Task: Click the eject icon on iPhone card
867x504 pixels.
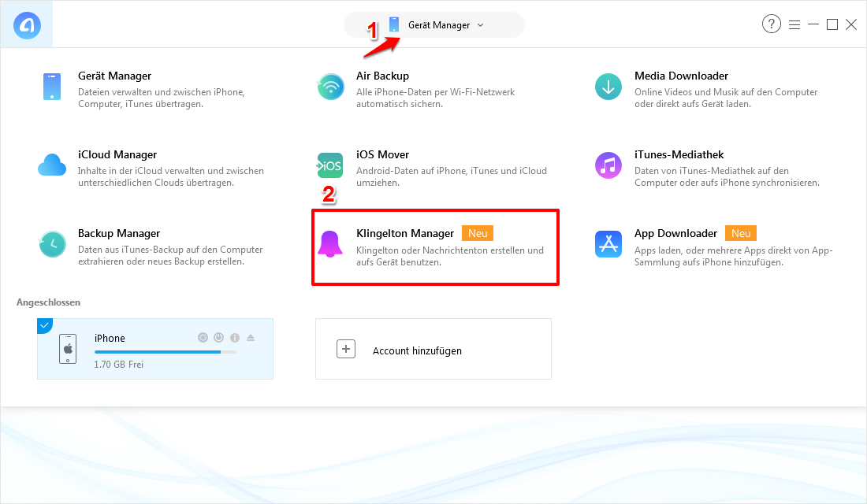Action: (x=251, y=337)
